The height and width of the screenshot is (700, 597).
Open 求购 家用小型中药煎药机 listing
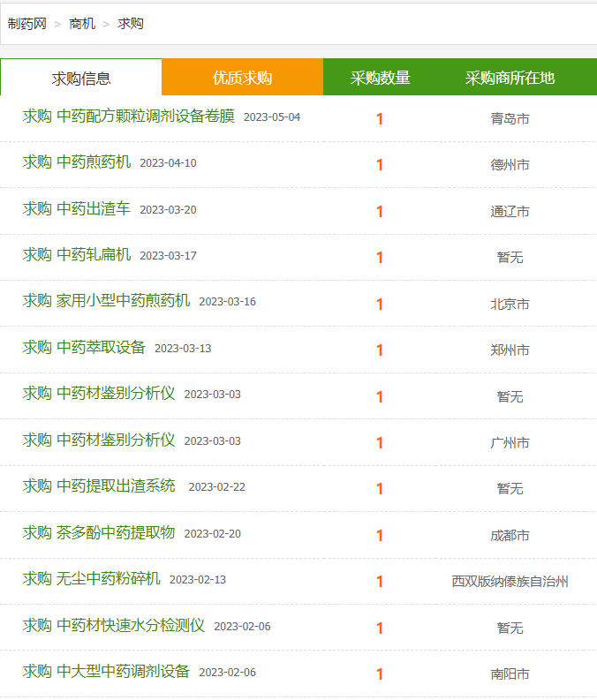pyautogui.click(x=106, y=300)
